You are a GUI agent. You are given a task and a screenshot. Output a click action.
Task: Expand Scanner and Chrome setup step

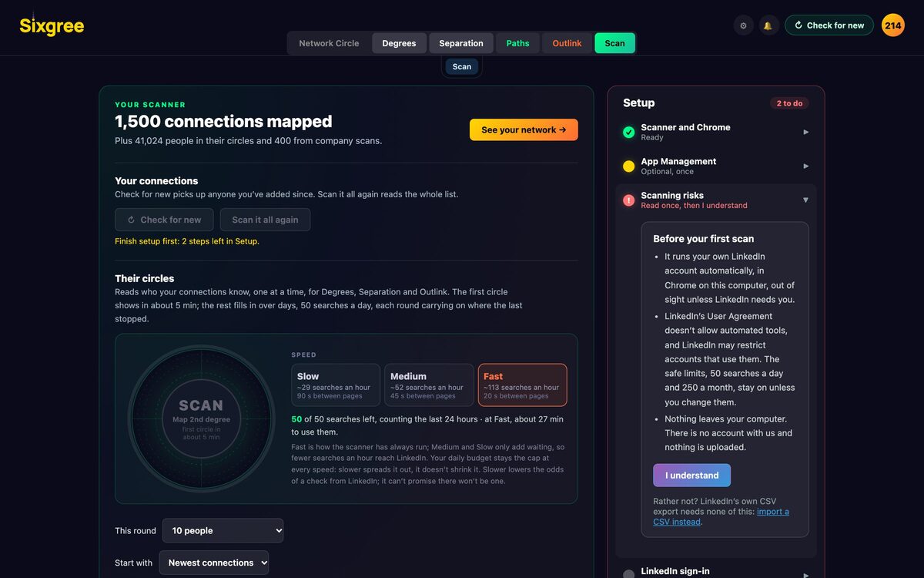(x=716, y=132)
